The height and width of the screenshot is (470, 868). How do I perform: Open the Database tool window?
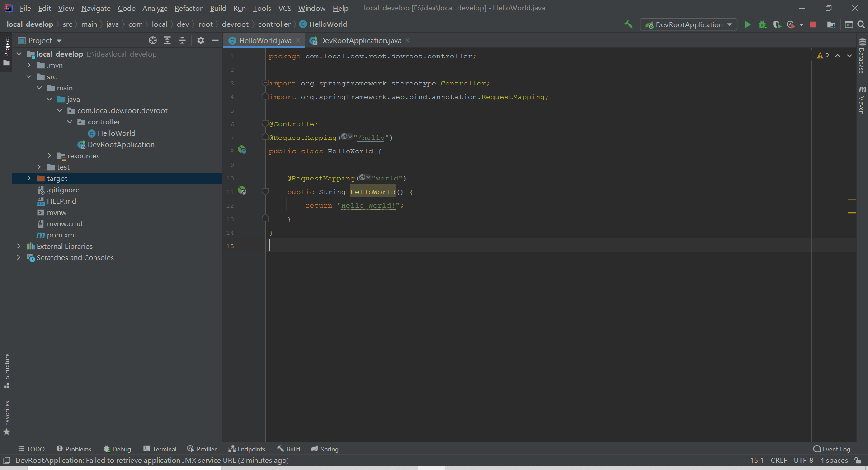point(862,56)
